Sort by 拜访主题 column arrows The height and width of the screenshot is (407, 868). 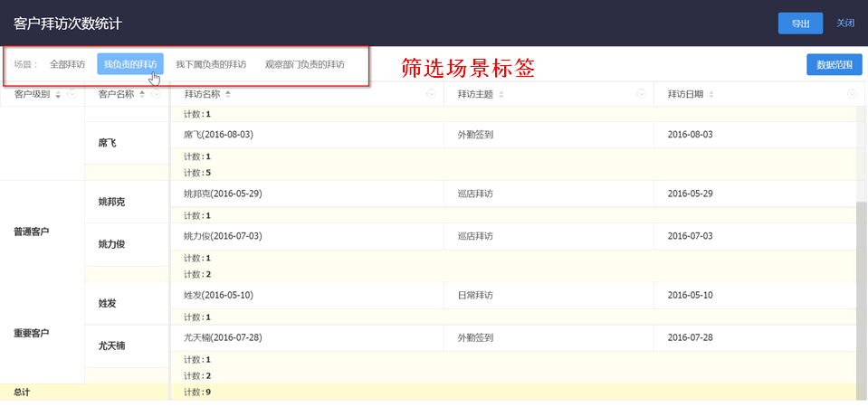(x=501, y=95)
